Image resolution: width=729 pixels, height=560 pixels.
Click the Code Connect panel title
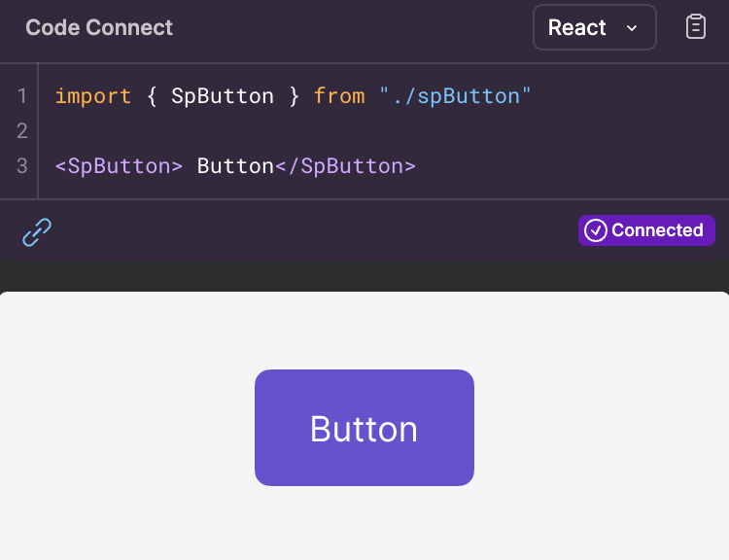[x=99, y=27]
